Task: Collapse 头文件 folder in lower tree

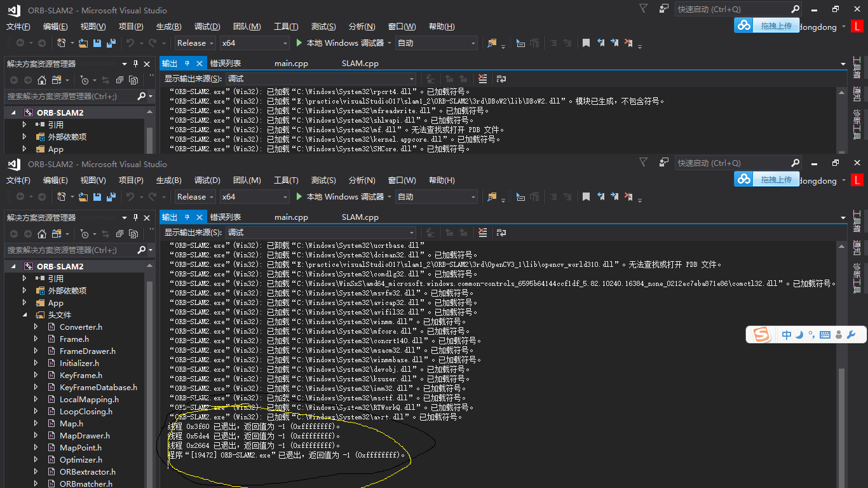Action: 25,315
